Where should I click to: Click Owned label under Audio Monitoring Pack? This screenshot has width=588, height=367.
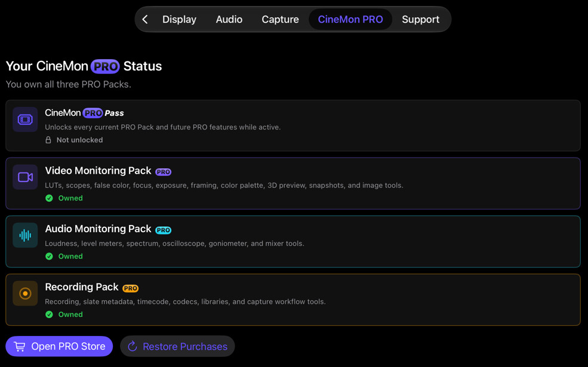click(70, 256)
